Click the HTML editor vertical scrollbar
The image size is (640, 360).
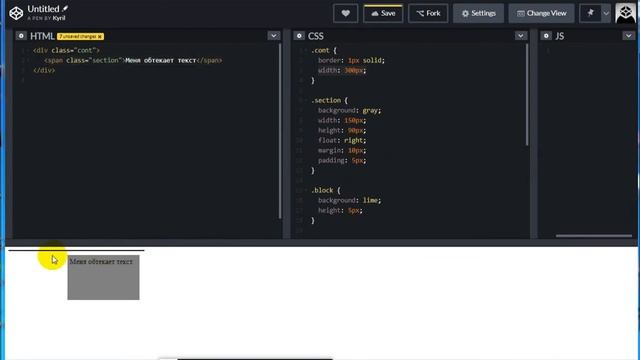280,131
